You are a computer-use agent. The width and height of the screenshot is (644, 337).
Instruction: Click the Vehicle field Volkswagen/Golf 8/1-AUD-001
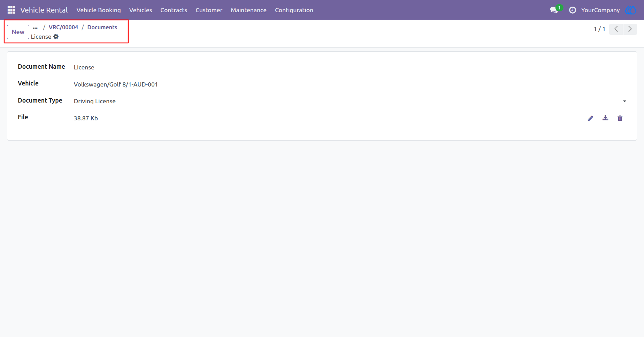116,84
